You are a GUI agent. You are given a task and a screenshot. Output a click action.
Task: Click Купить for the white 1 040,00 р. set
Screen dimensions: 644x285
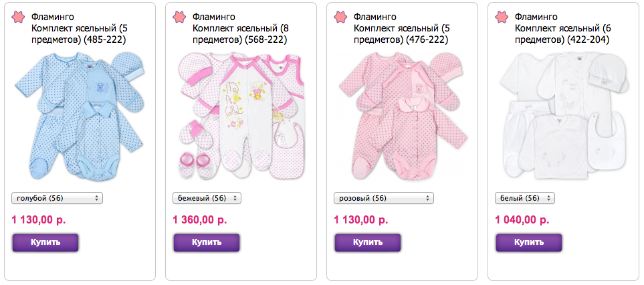[x=528, y=242]
